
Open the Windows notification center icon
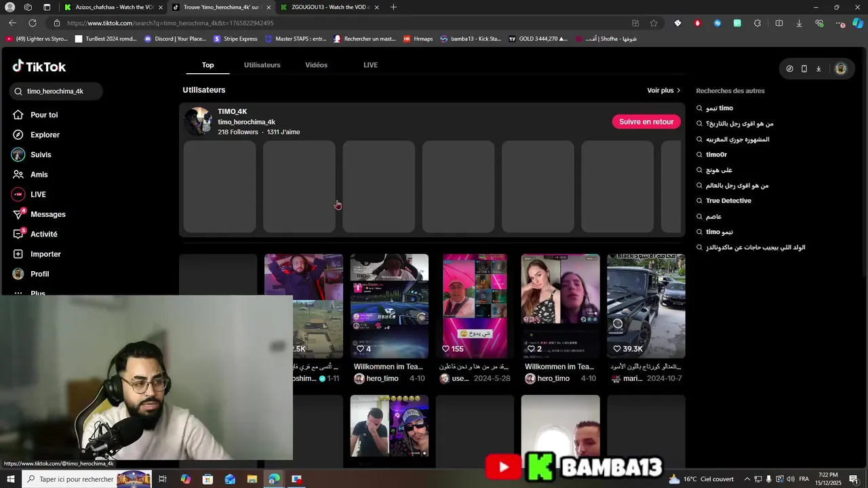click(x=854, y=479)
